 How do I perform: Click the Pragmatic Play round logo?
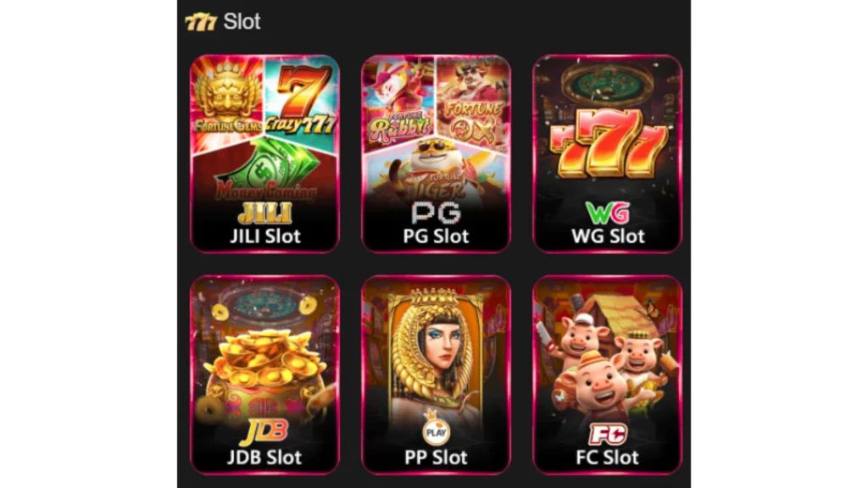tap(436, 430)
